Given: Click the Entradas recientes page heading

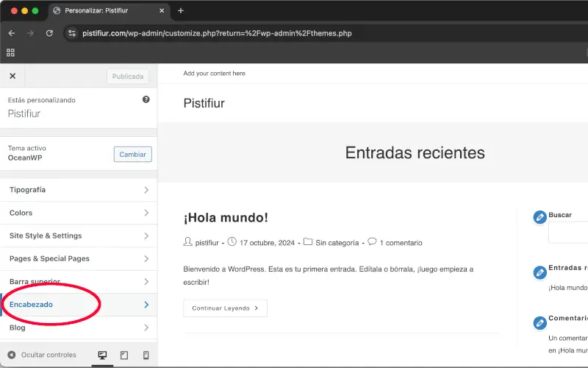Looking at the screenshot, I should (x=415, y=153).
